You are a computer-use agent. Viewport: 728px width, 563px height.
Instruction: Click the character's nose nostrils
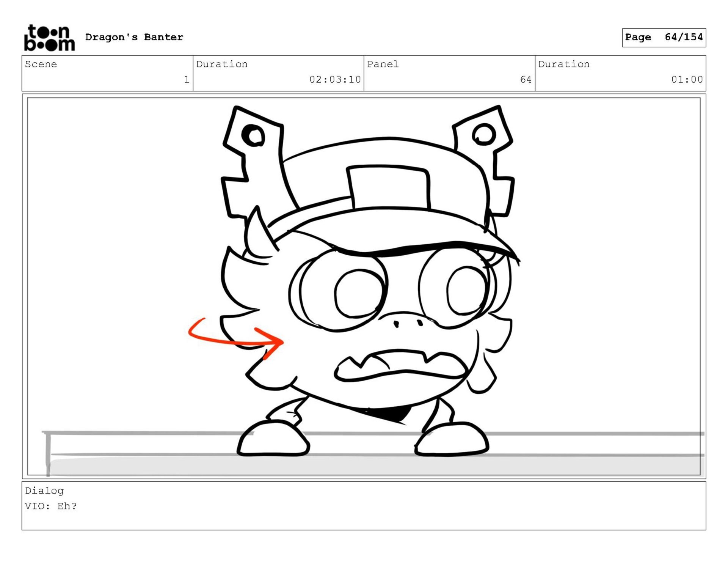[x=408, y=324]
